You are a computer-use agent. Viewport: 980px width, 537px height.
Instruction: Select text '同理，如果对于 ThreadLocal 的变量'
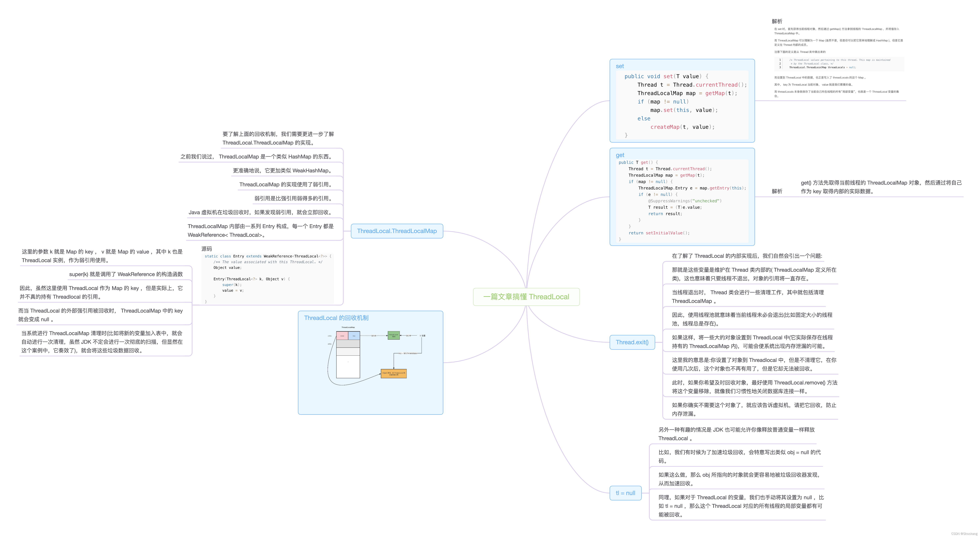click(701, 497)
